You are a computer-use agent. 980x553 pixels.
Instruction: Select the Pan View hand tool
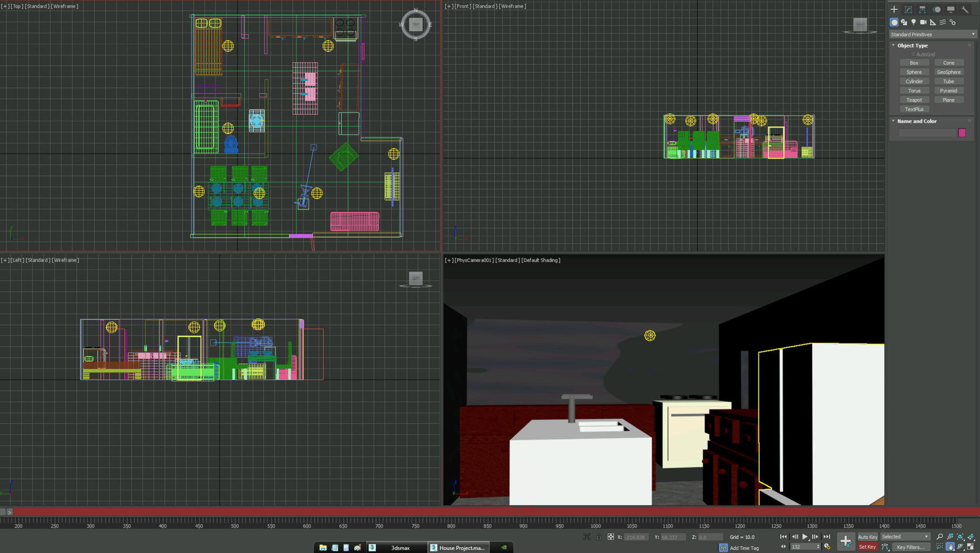(950, 547)
